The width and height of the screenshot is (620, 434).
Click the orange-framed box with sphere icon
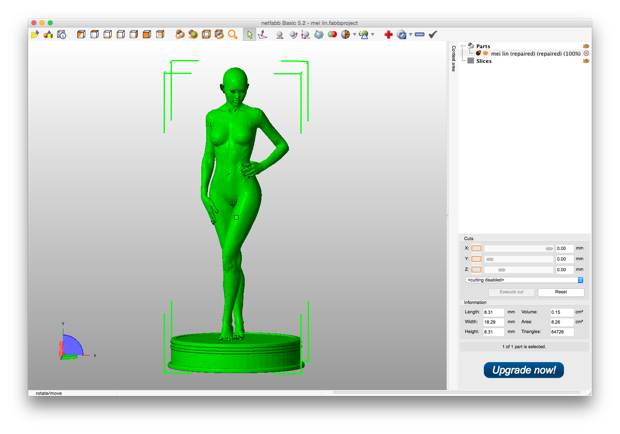pyautogui.click(x=219, y=35)
